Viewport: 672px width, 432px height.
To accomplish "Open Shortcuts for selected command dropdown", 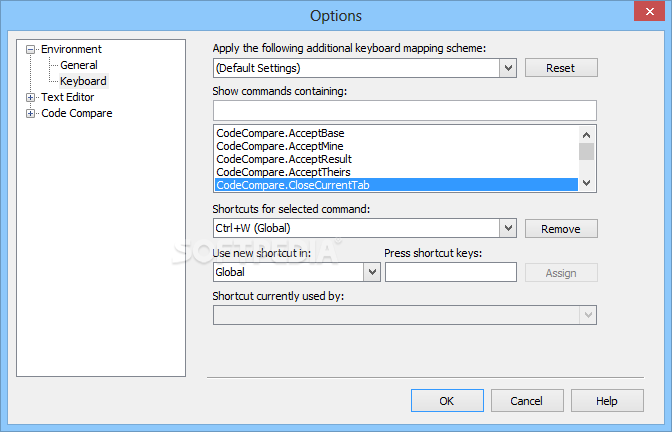I will pyautogui.click(x=508, y=228).
